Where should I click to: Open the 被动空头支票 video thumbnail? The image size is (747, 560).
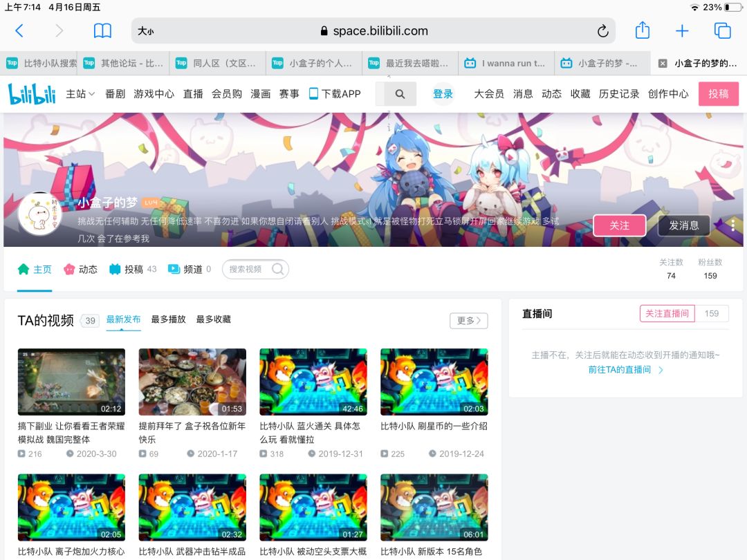pyautogui.click(x=313, y=507)
